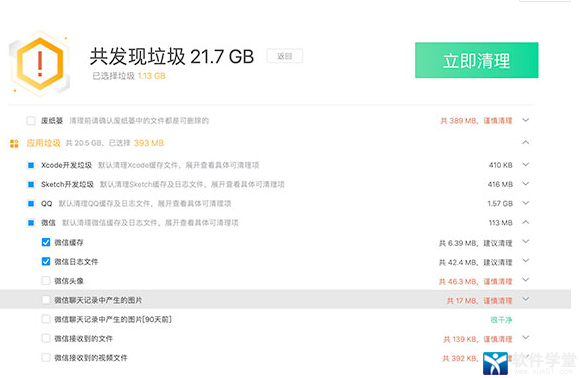Click the 共 17 MB, 谨慎清理 text
The height and width of the screenshot is (378, 580).
[x=479, y=301]
